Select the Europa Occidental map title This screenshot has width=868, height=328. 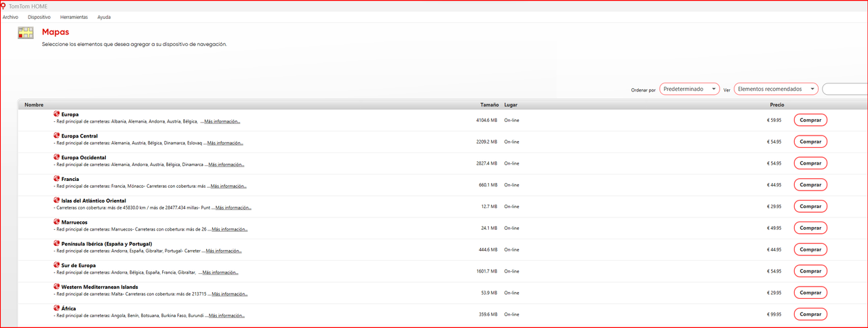(x=83, y=158)
